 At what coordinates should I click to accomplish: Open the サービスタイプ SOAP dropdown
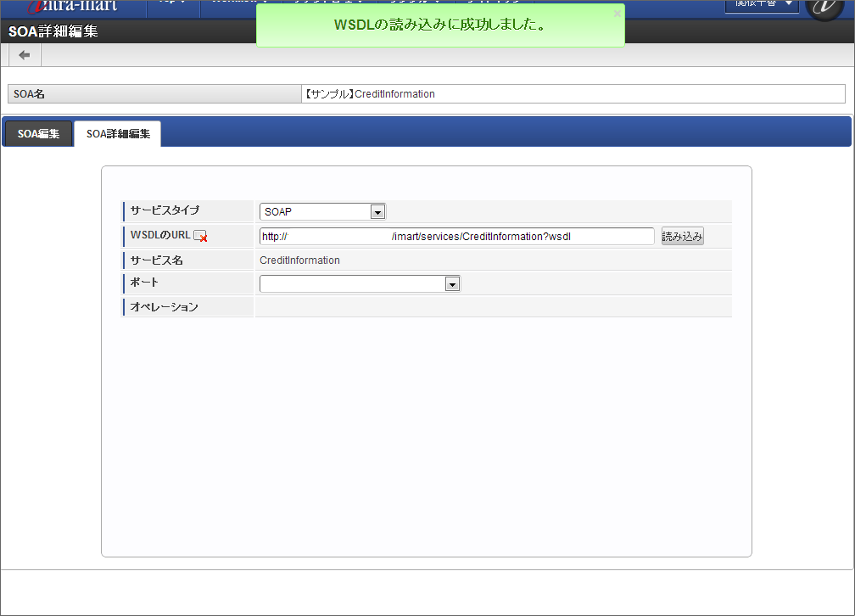[x=323, y=212]
